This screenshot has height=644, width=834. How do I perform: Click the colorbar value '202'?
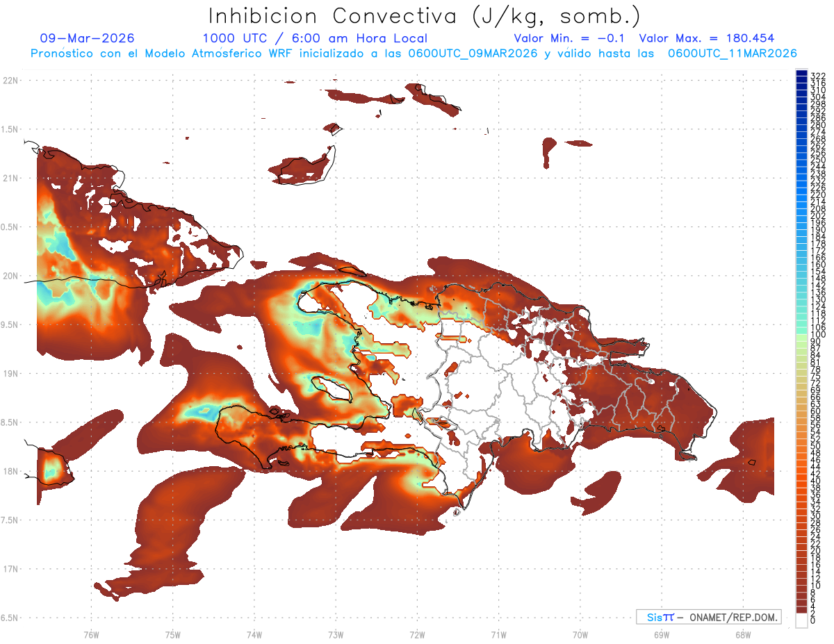tap(818, 215)
